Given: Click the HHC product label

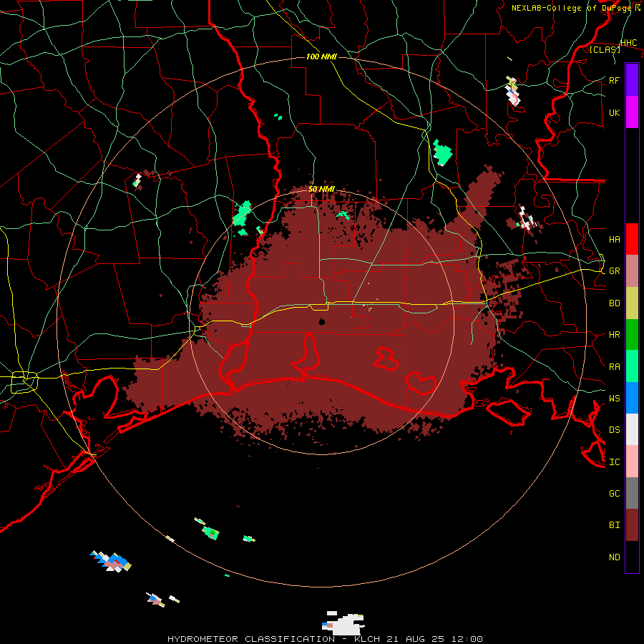Looking at the screenshot, I should tap(628, 43).
